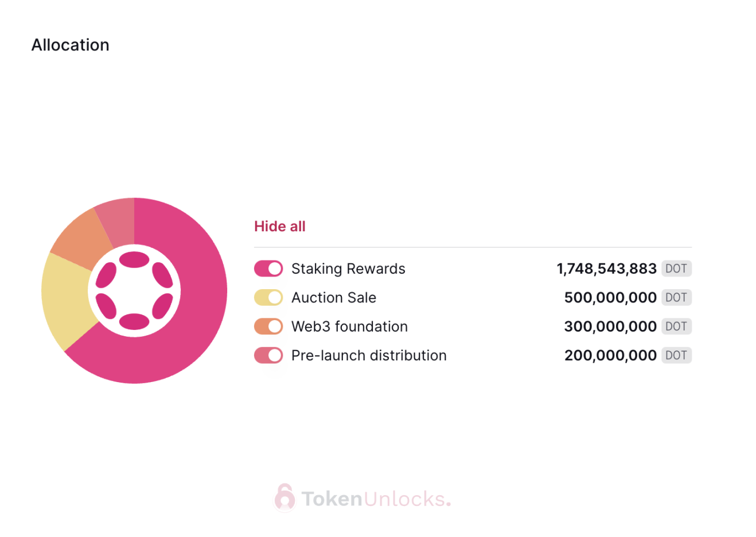The image size is (756, 537).
Task: Disable the Pre-launch distribution toggle
Action: point(268,355)
